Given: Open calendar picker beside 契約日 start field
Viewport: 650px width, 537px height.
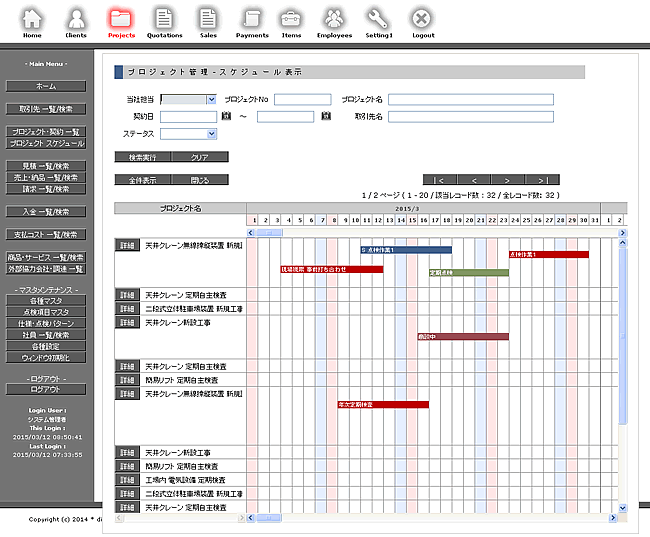Looking at the screenshot, I should point(226,116).
